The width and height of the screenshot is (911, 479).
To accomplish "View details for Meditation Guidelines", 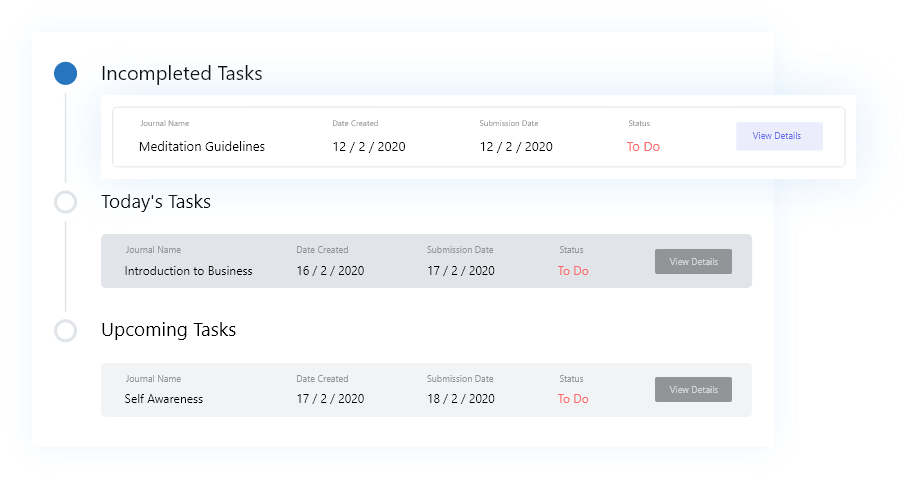I will [x=778, y=136].
